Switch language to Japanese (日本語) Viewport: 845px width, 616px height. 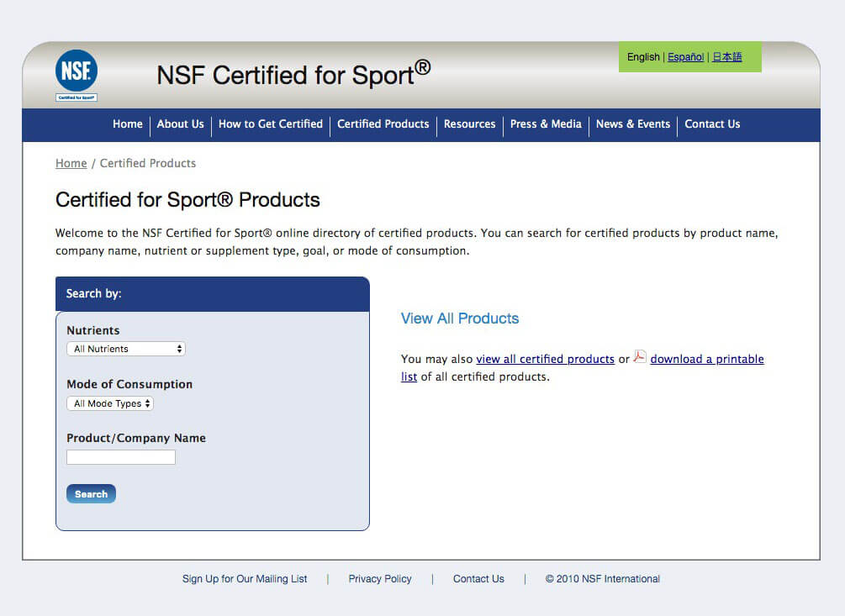click(x=727, y=57)
